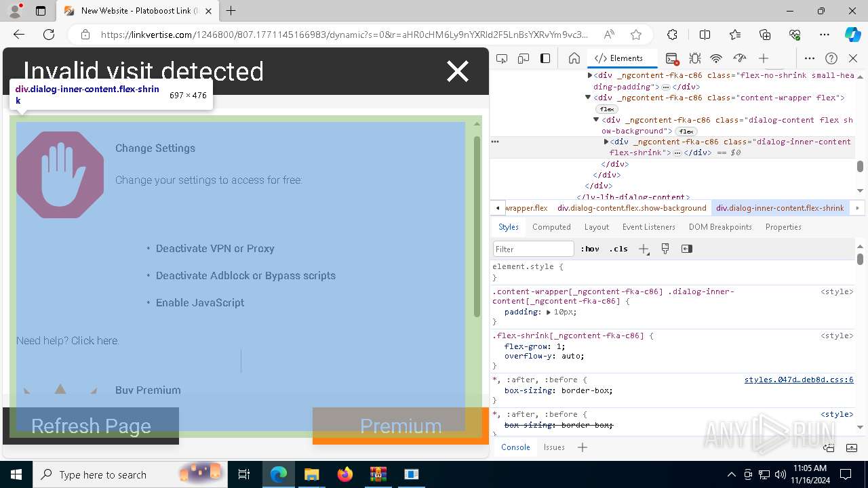Click the flex badge on dialog-content
The image size is (868, 488).
[686, 131]
